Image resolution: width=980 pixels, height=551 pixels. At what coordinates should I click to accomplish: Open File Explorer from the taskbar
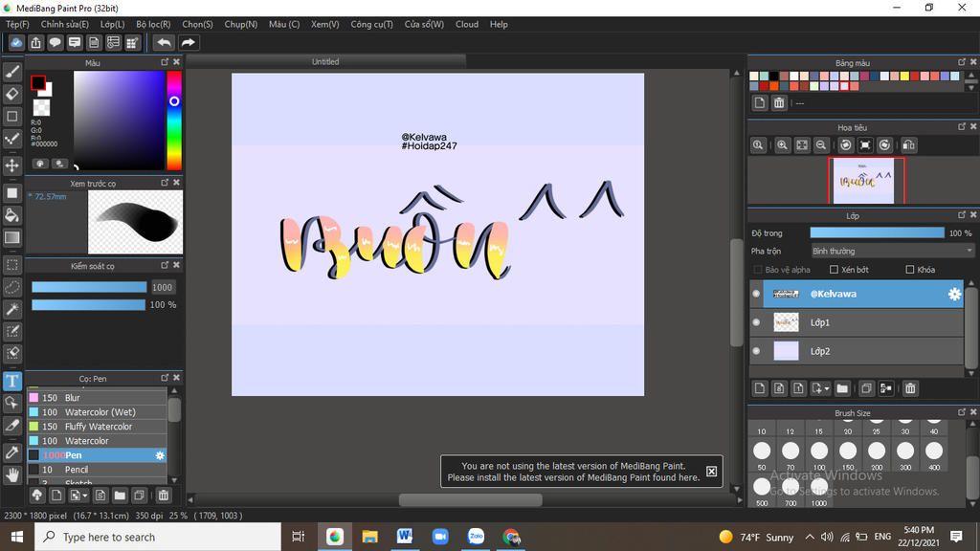(370, 537)
